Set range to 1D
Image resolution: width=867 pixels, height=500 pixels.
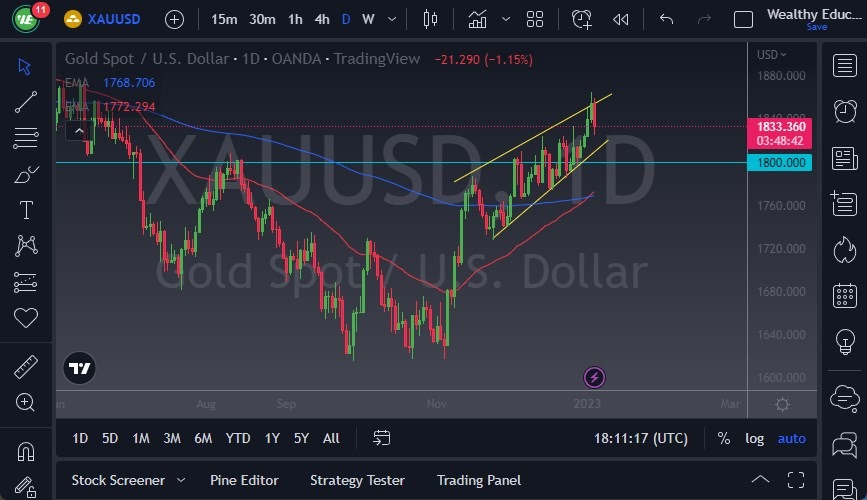80,438
